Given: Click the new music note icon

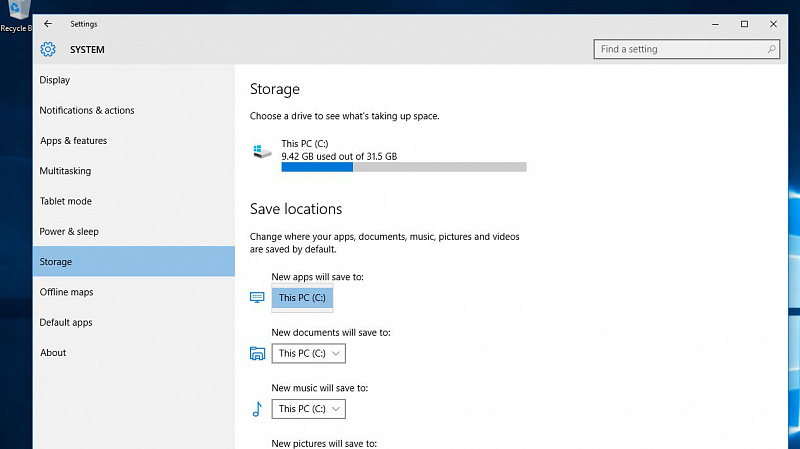Looking at the screenshot, I should tap(257, 409).
